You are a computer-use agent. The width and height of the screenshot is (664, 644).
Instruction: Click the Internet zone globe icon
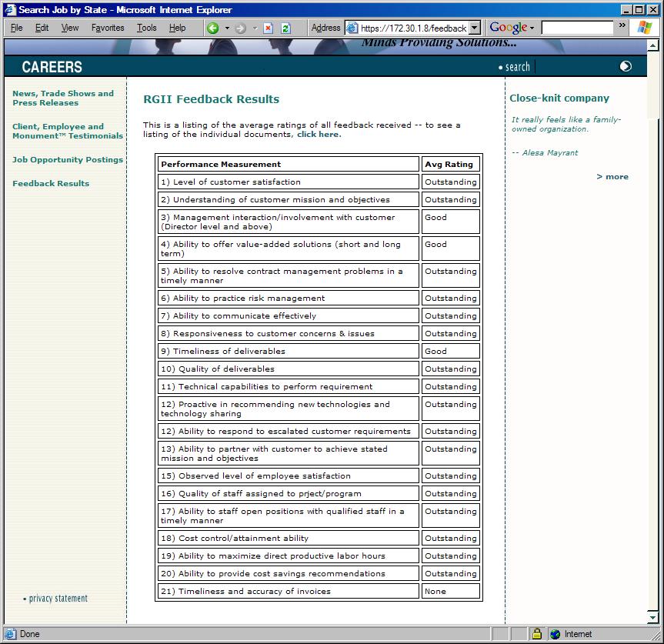click(556, 634)
